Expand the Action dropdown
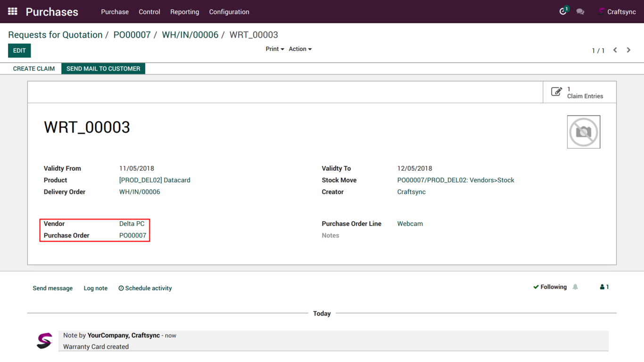The image size is (644, 362). [300, 49]
